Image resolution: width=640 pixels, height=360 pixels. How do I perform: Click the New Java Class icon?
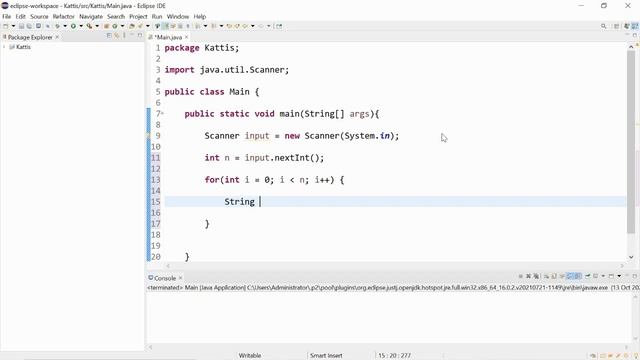(x=114, y=26)
